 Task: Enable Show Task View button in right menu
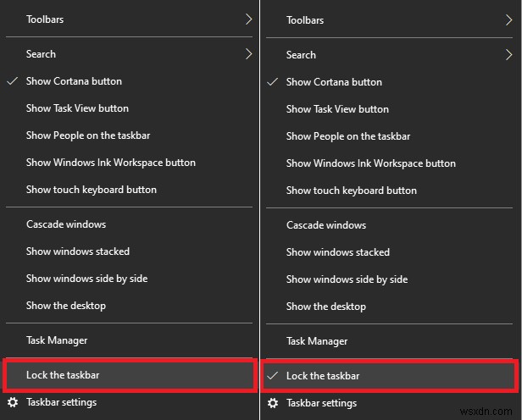[x=337, y=109]
